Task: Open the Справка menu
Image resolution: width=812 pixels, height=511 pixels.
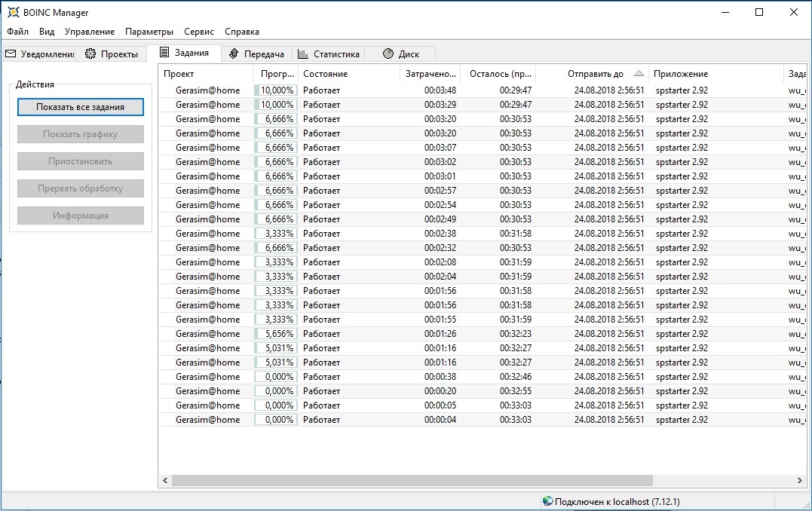Action: point(242,32)
